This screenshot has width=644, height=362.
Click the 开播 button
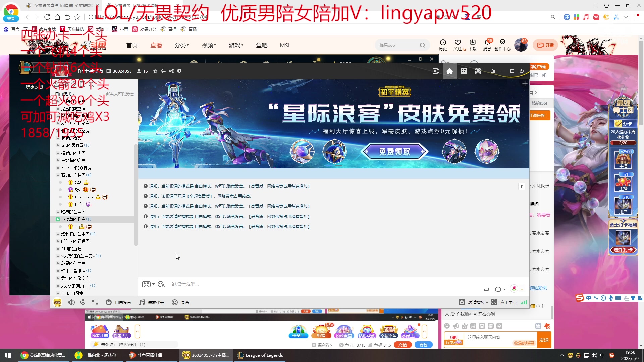click(545, 45)
